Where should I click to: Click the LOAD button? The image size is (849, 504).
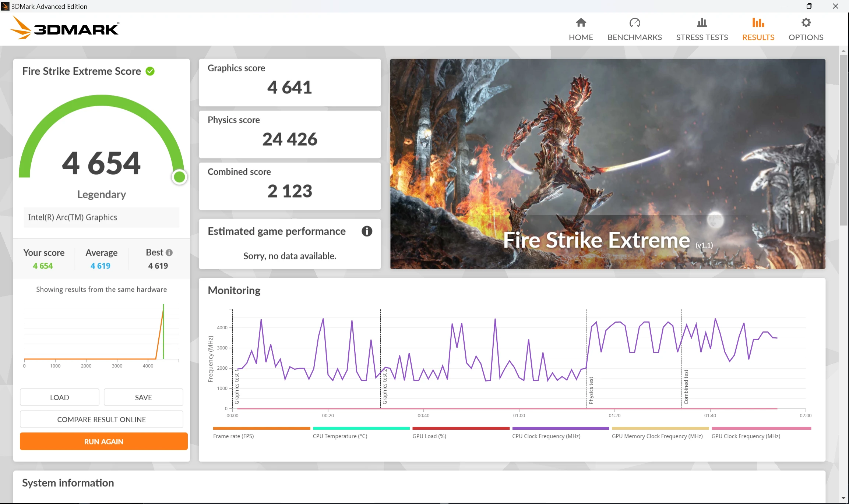click(x=59, y=397)
